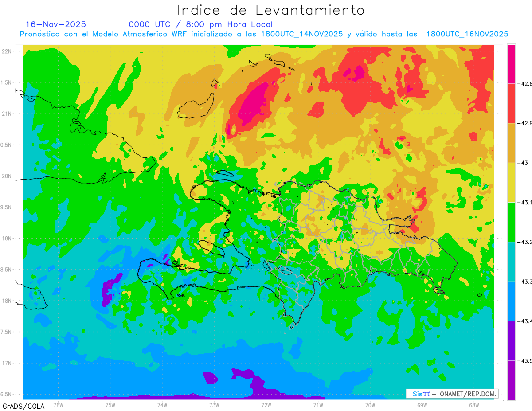
Task: Click the latitude label "22N"
Action: [x=7, y=51]
